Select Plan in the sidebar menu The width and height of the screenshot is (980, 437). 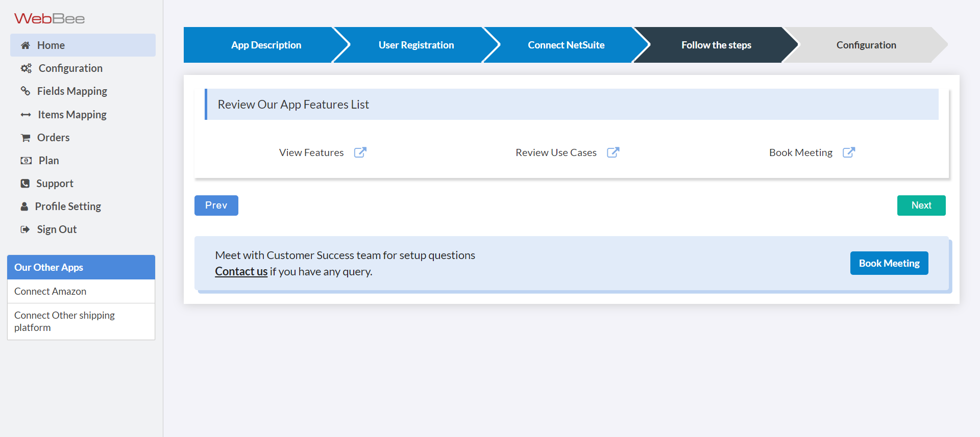(48, 161)
